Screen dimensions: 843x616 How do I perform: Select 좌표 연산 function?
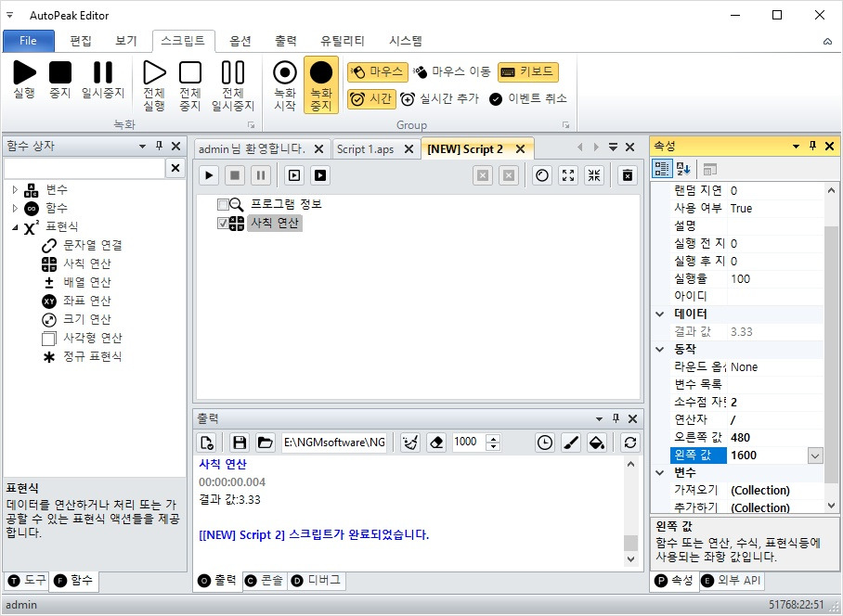(86, 301)
